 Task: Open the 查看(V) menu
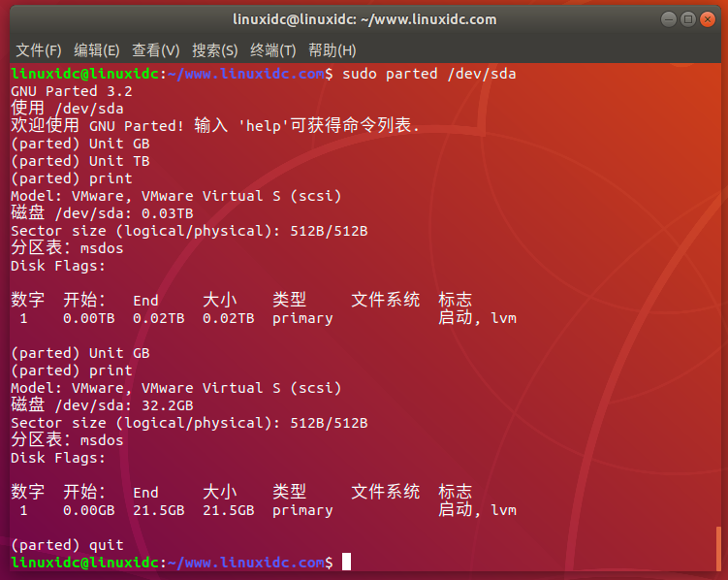[155, 50]
